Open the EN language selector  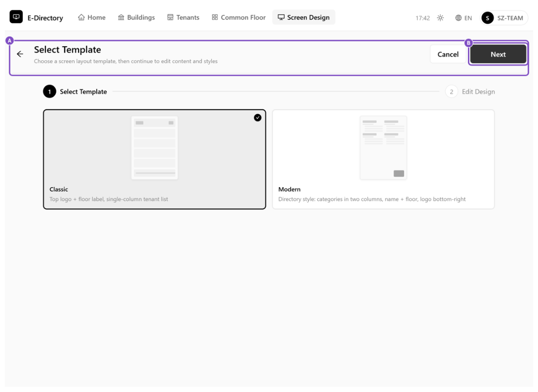pyautogui.click(x=464, y=18)
